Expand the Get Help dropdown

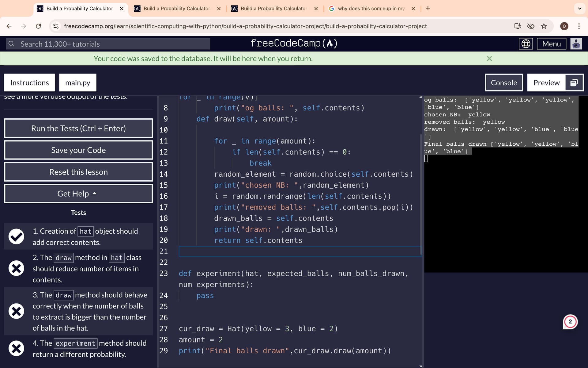point(78,194)
